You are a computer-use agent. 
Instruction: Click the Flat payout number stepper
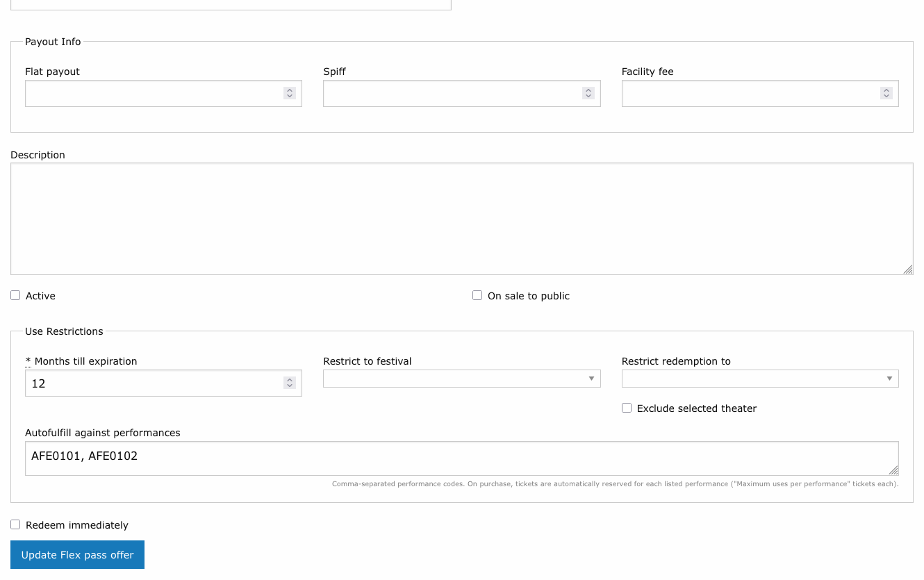point(290,93)
